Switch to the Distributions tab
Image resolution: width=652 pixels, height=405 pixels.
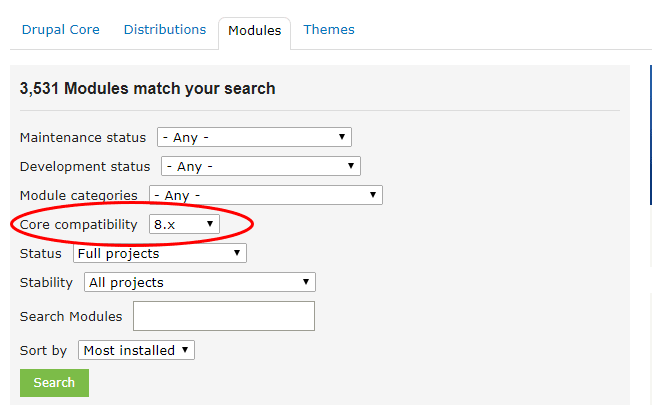(165, 30)
